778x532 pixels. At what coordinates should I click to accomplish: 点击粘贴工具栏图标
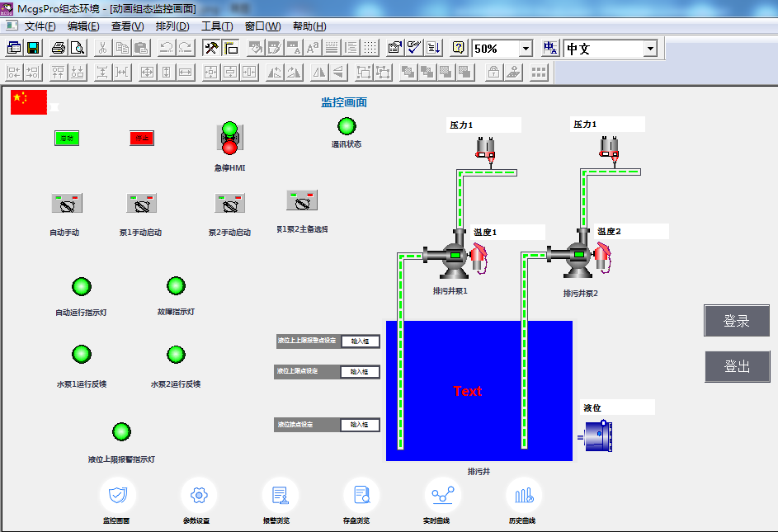pos(142,48)
